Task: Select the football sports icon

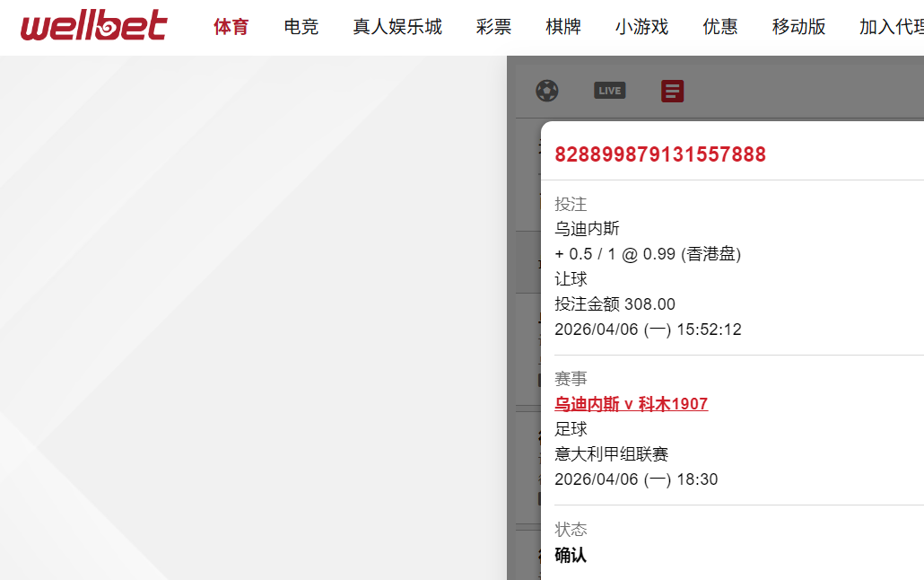Action: [547, 91]
